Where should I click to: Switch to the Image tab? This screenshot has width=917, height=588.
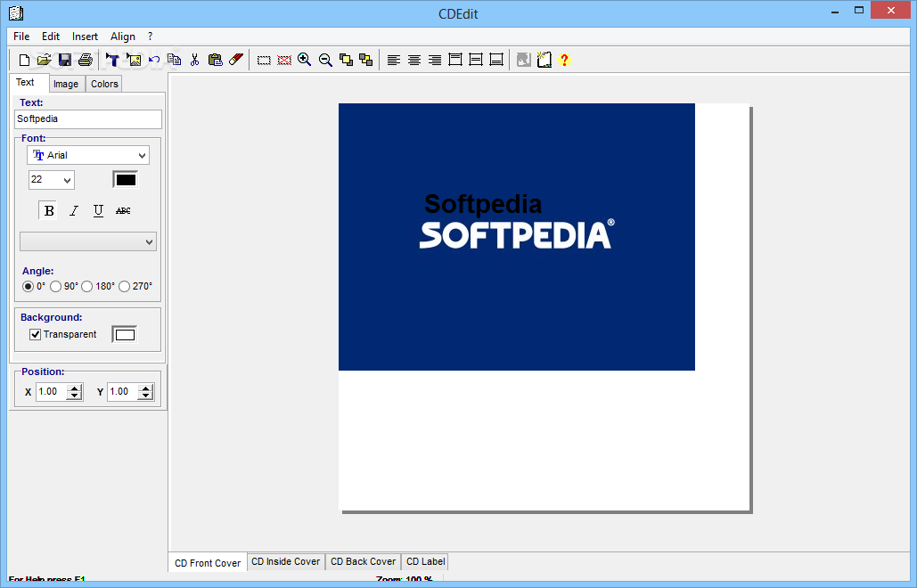(66, 84)
